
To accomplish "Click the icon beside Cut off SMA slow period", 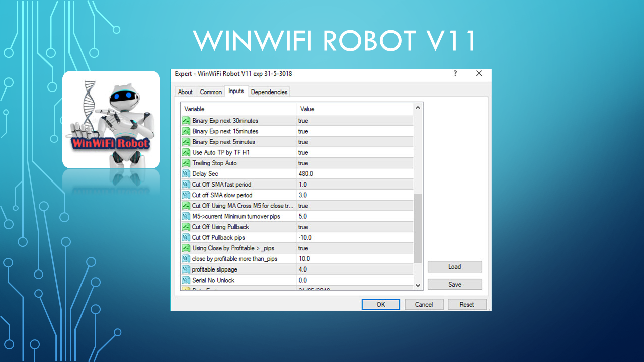I will 186,195.
